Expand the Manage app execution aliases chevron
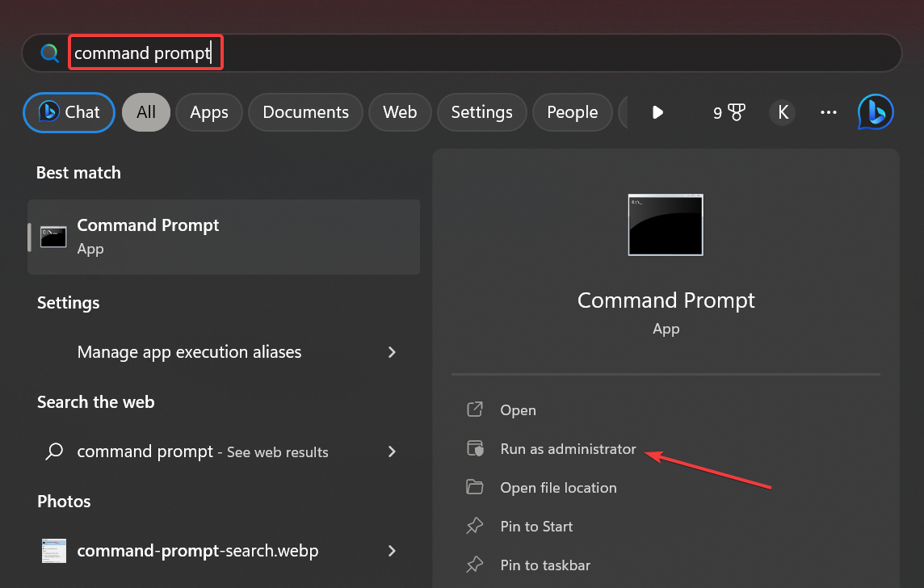The width and height of the screenshot is (924, 588). click(x=392, y=351)
